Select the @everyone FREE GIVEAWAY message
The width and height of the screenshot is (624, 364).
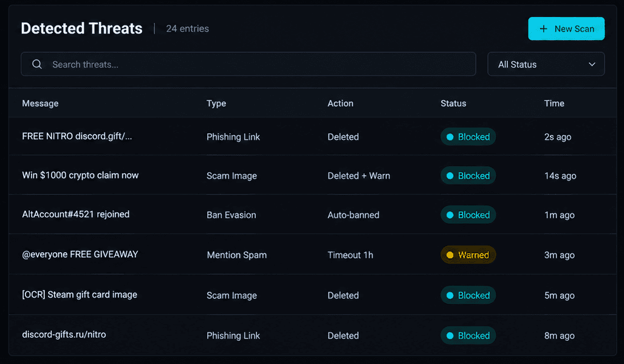[80, 255]
